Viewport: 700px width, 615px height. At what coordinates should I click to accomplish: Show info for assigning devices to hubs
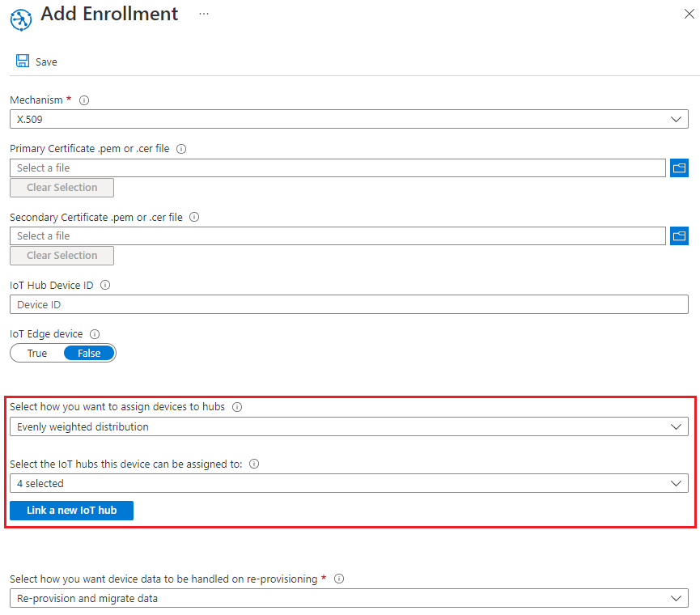(237, 407)
